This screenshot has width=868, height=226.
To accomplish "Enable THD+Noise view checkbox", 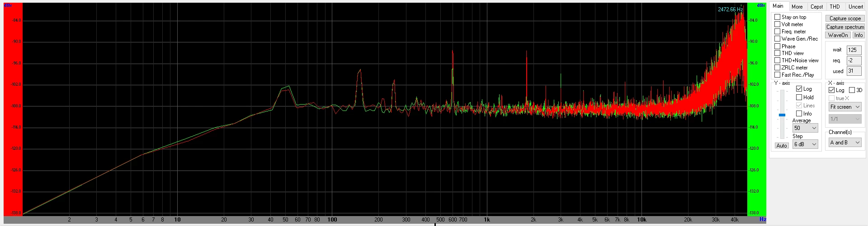I will pos(778,60).
